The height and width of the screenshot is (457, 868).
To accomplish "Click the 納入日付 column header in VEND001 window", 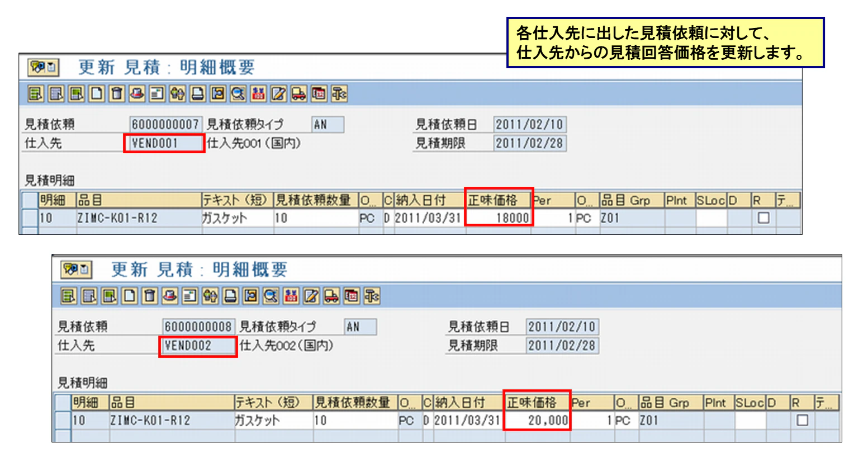I will point(430,200).
